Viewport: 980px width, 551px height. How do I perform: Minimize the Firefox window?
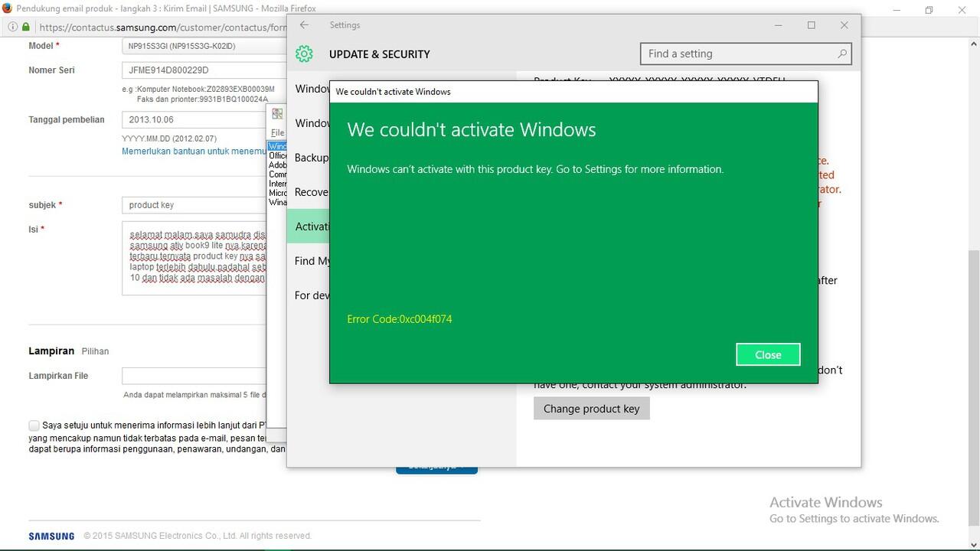(x=895, y=9)
